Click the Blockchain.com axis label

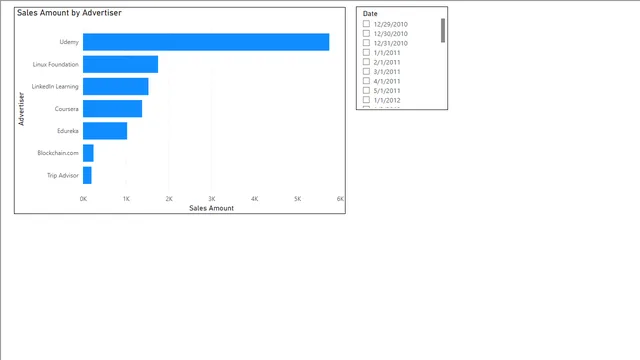pyautogui.click(x=58, y=153)
